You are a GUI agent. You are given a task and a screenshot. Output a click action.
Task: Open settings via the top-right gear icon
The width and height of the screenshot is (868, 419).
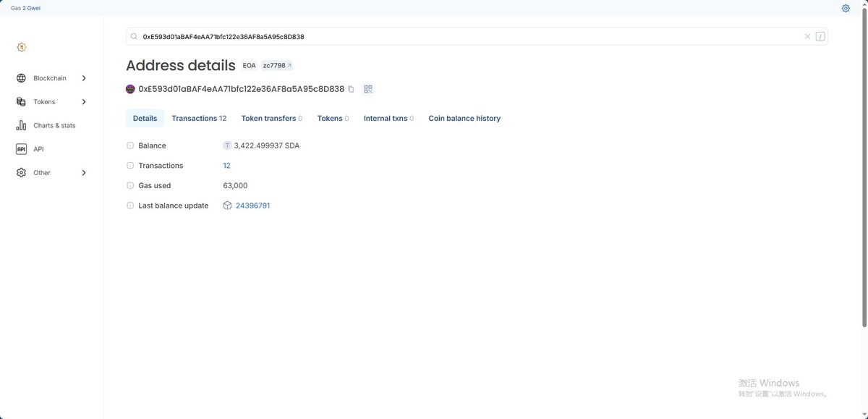(x=845, y=7)
